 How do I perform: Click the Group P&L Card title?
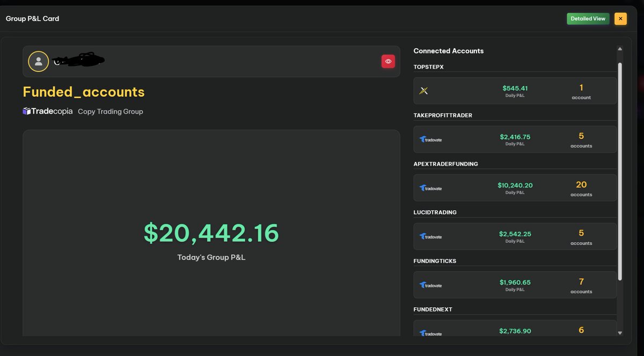point(32,19)
